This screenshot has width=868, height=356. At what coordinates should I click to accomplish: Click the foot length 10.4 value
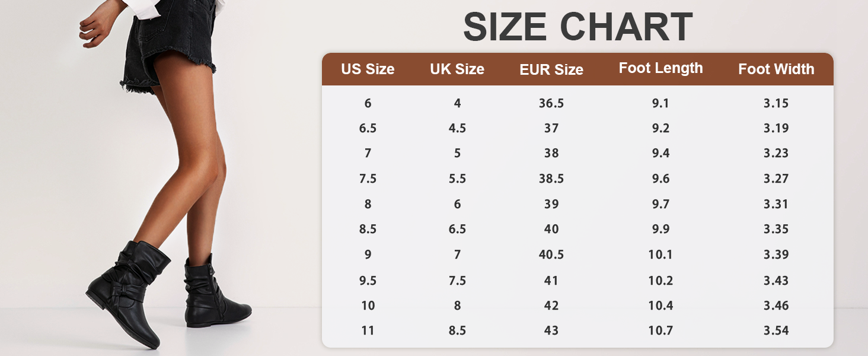tap(660, 305)
